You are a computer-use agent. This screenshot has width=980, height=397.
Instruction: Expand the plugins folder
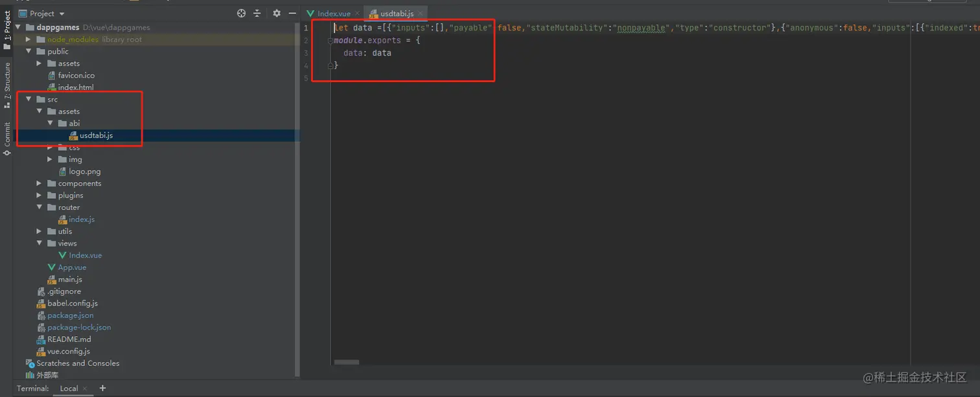pyautogui.click(x=40, y=196)
